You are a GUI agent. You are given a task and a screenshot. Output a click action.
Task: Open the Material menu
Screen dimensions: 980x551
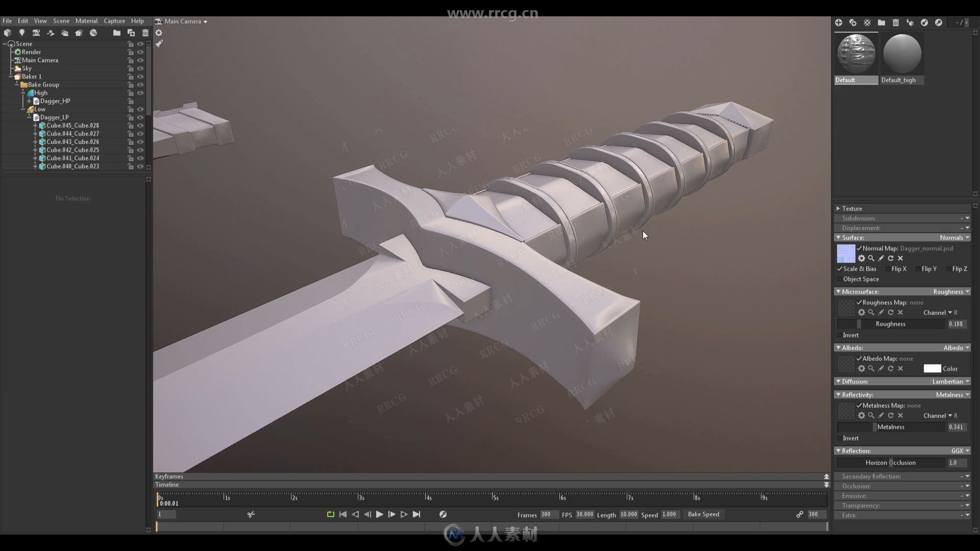coord(86,21)
